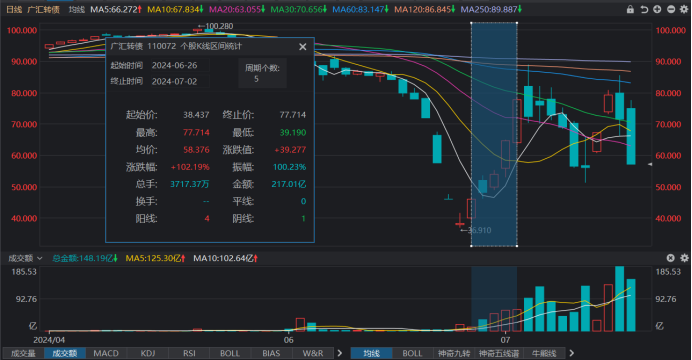Click the 2024/04 date axis label
Viewport: 692px width, 360px height.
click(x=49, y=340)
